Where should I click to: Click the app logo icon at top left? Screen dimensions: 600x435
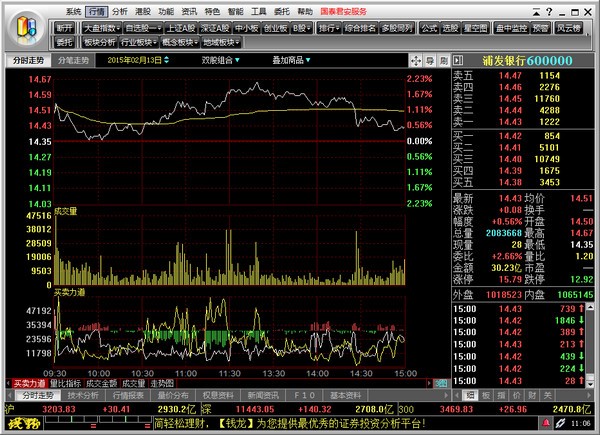pyautogui.click(x=26, y=25)
